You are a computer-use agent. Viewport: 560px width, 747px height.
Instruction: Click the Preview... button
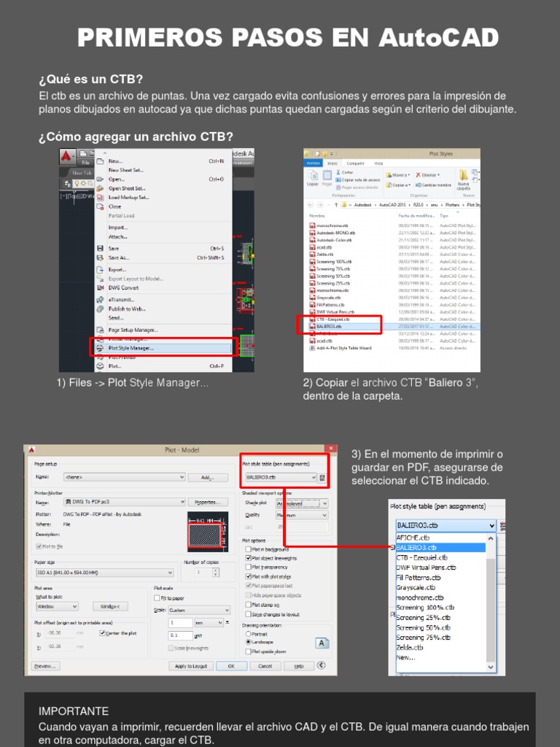[x=46, y=666]
